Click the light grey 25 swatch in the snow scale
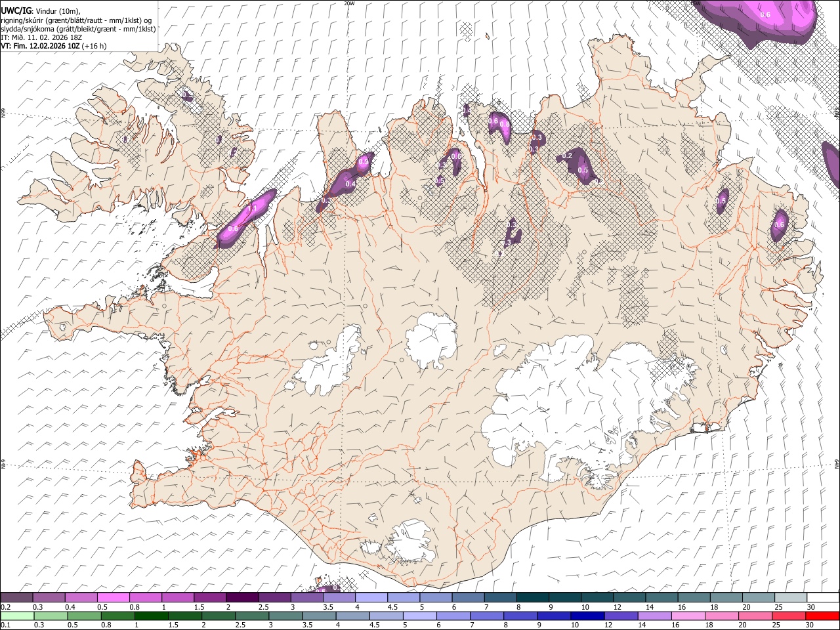The height and width of the screenshot is (630, 840). pyautogui.click(x=789, y=598)
